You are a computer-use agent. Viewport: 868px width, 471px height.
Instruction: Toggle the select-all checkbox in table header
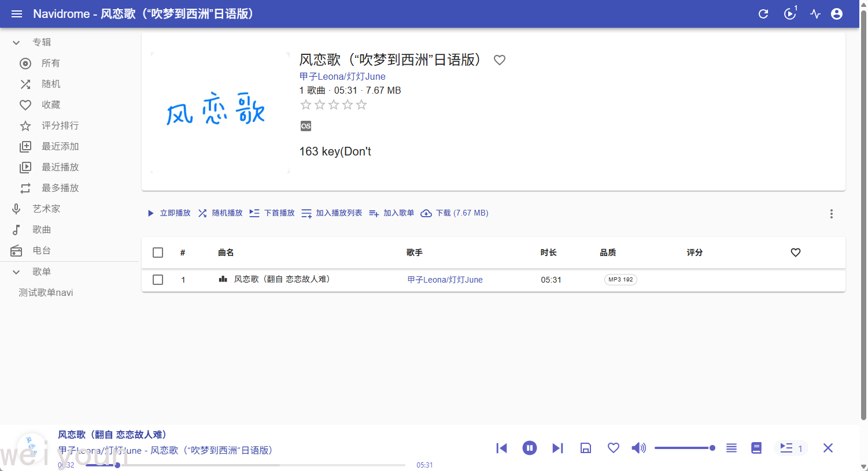(158, 253)
